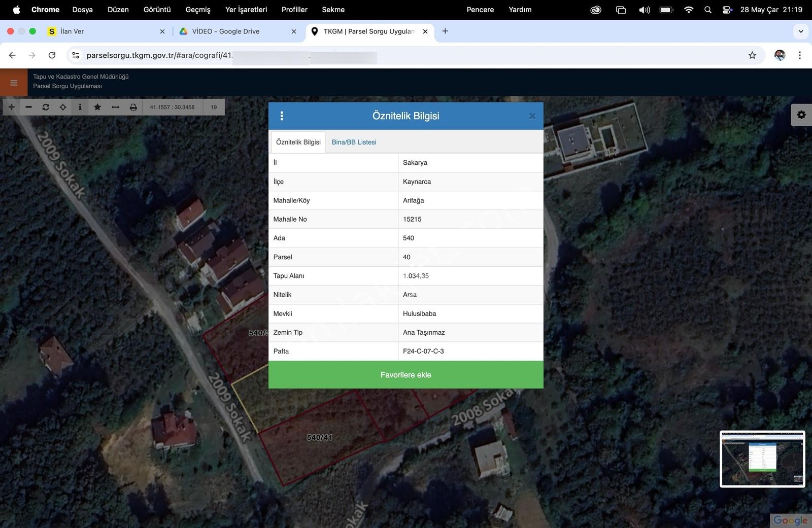Open the Görüntü menu
Screen dimensions: 812x528
pyautogui.click(x=157, y=10)
